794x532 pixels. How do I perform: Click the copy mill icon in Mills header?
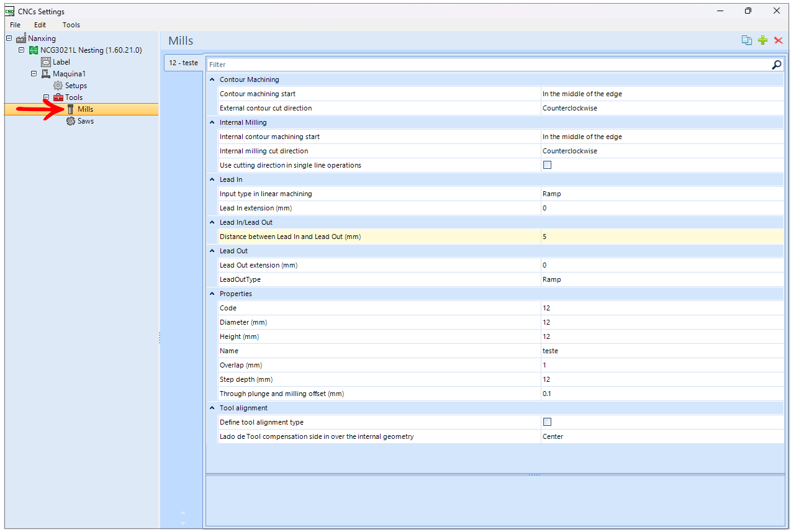pos(747,40)
